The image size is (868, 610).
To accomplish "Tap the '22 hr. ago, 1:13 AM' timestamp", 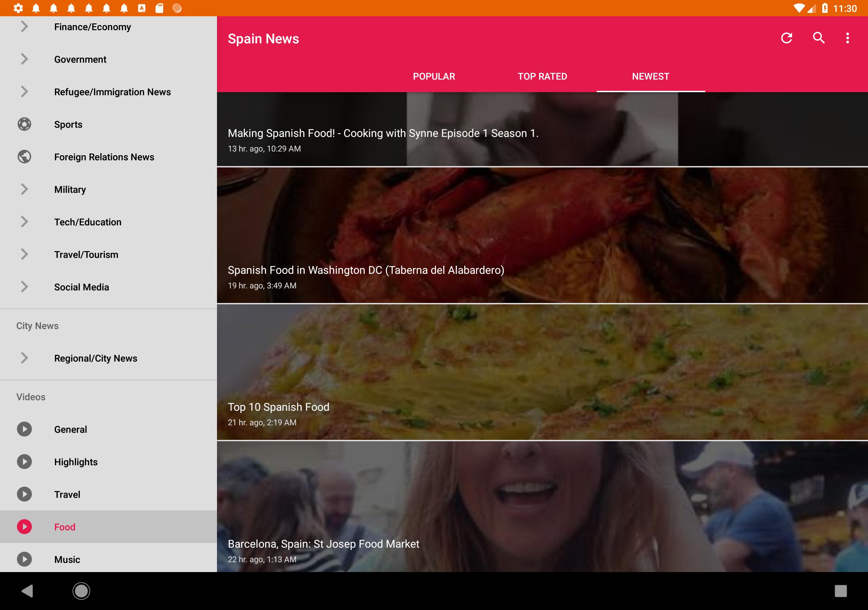I will tap(262, 560).
